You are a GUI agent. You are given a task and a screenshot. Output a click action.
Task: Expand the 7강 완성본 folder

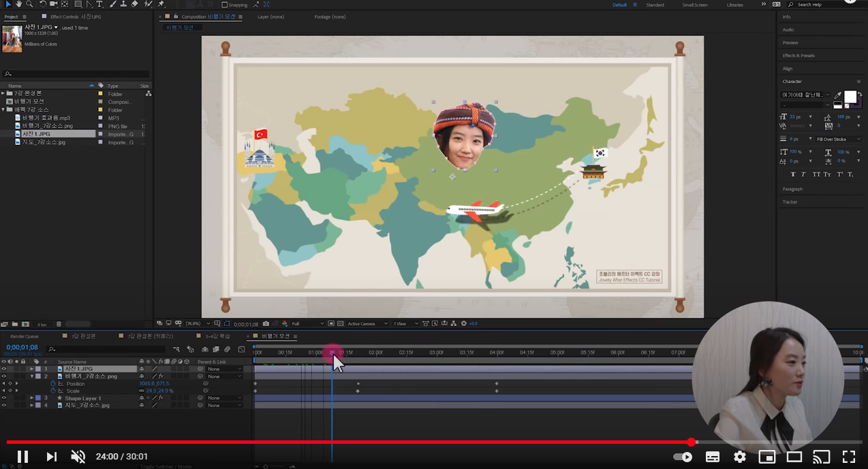click(3, 93)
